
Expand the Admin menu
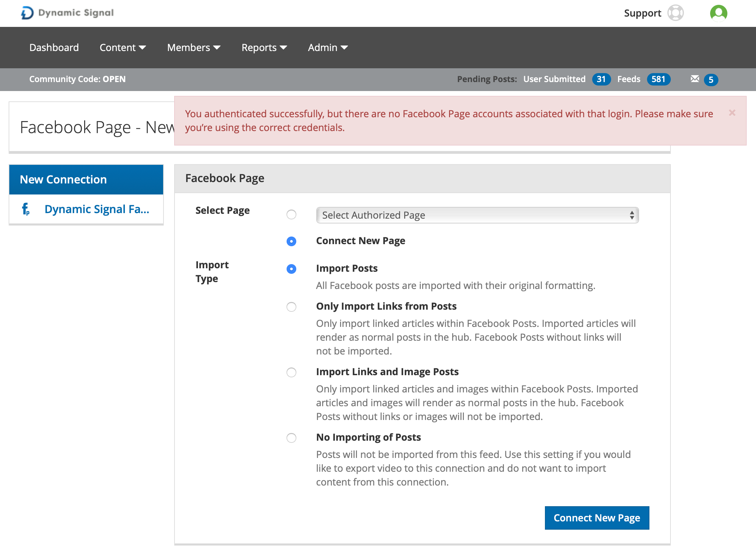pyautogui.click(x=328, y=48)
